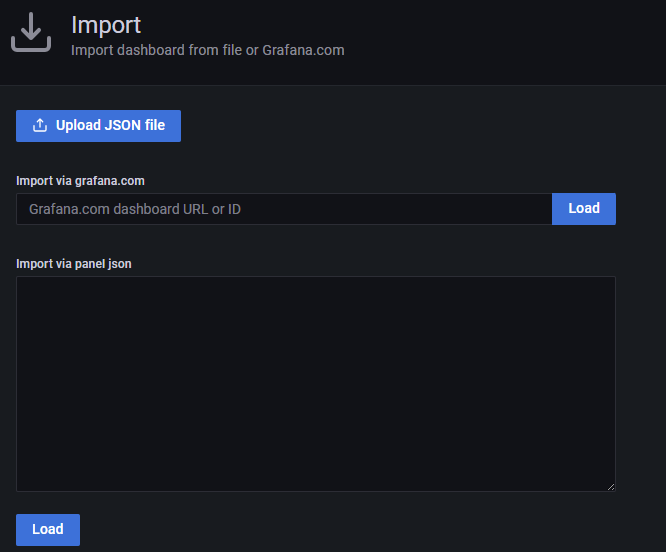Click the Import page heading
The width and height of the screenshot is (666, 552).
pos(106,25)
